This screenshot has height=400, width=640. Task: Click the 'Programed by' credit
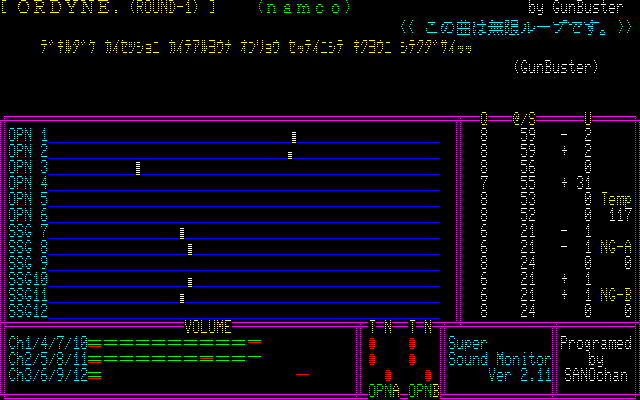(596, 351)
